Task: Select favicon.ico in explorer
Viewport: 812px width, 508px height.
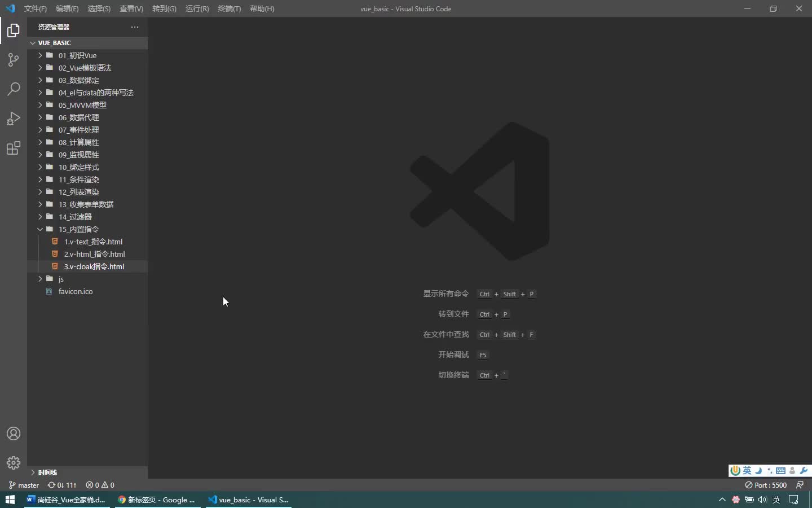Action: click(x=87, y=291)
